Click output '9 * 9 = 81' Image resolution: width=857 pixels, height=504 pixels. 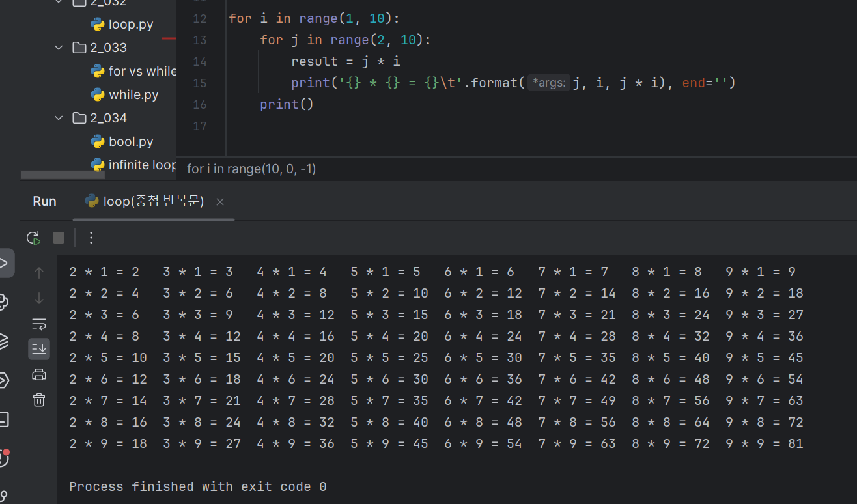pyautogui.click(x=765, y=444)
